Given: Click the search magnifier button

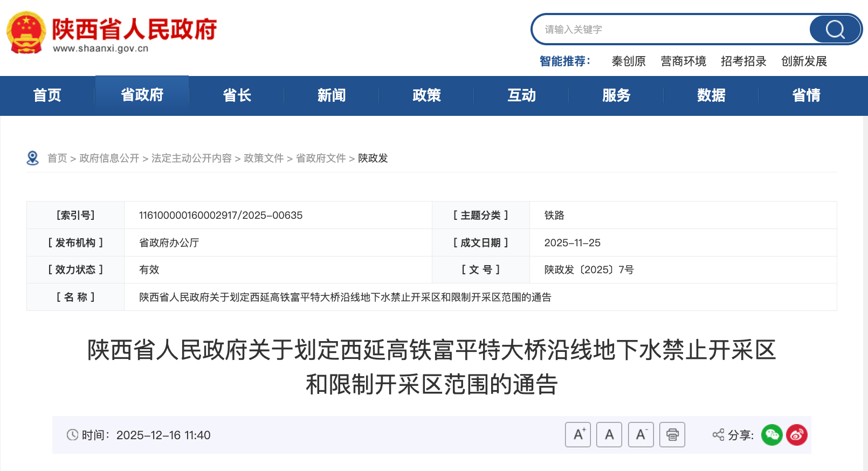Looking at the screenshot, I should (835, 29).
